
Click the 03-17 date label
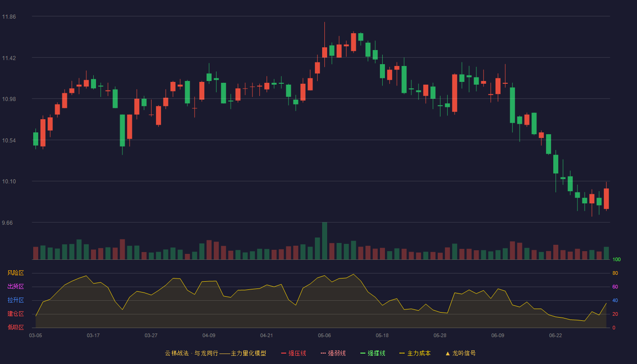[93, 335]
